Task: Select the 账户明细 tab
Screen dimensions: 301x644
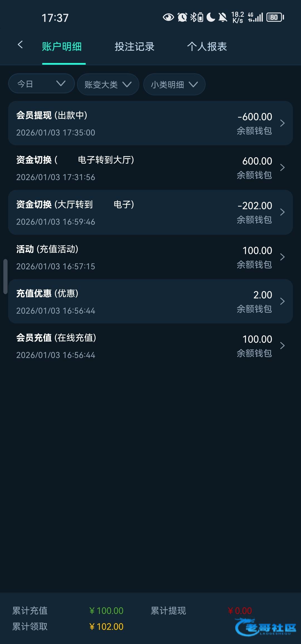Action: [x=62, y=47]
